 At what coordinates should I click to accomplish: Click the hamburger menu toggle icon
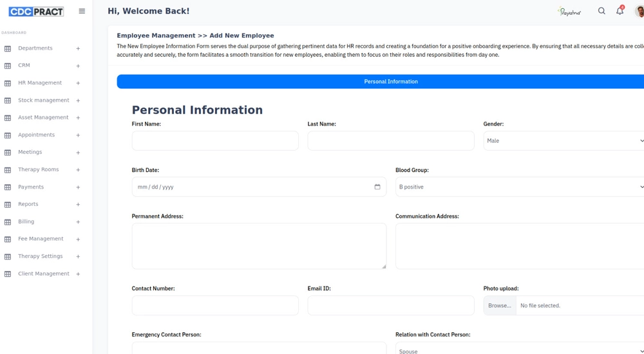(x=82, y=11)
